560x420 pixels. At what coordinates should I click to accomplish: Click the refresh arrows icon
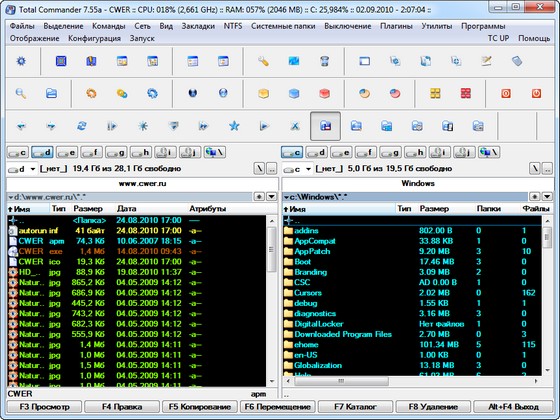[82, 126]
